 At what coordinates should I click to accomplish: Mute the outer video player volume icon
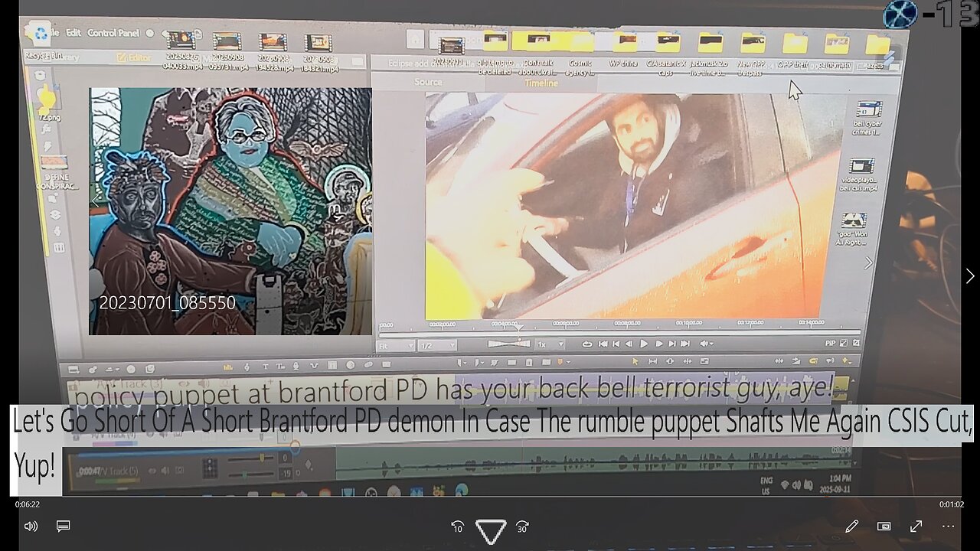click(31, 527)
